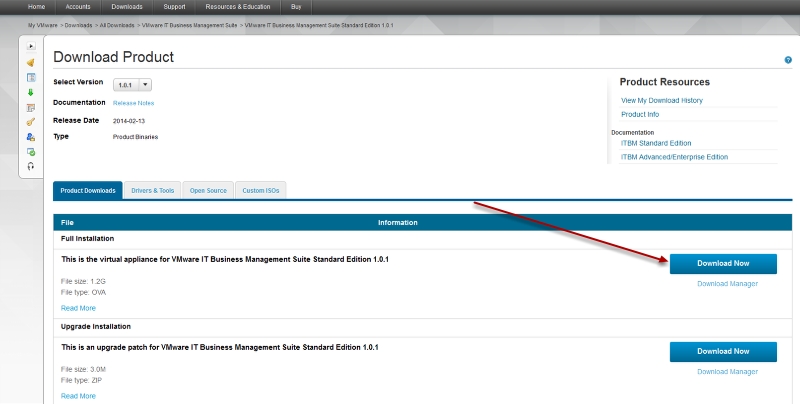Click VMware IT Business Management Suite breadcrumb
Image resolution: width=800 pixels, height=404 pixels.
[189, 25]
